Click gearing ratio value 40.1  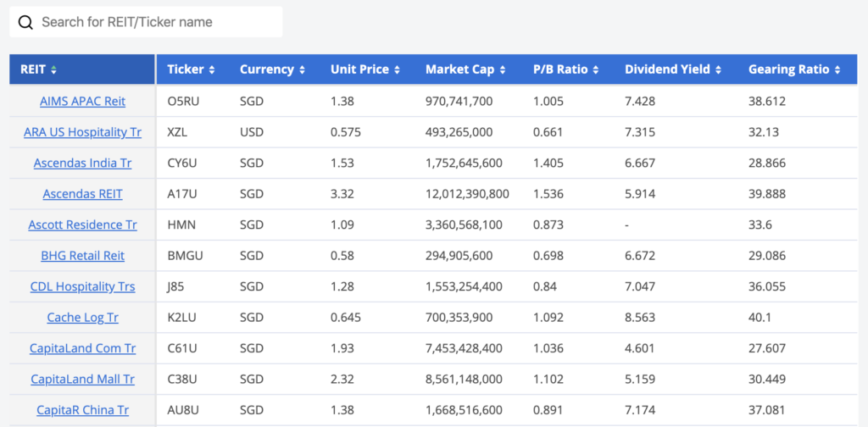pyautogui.click(x=760, y=318)
